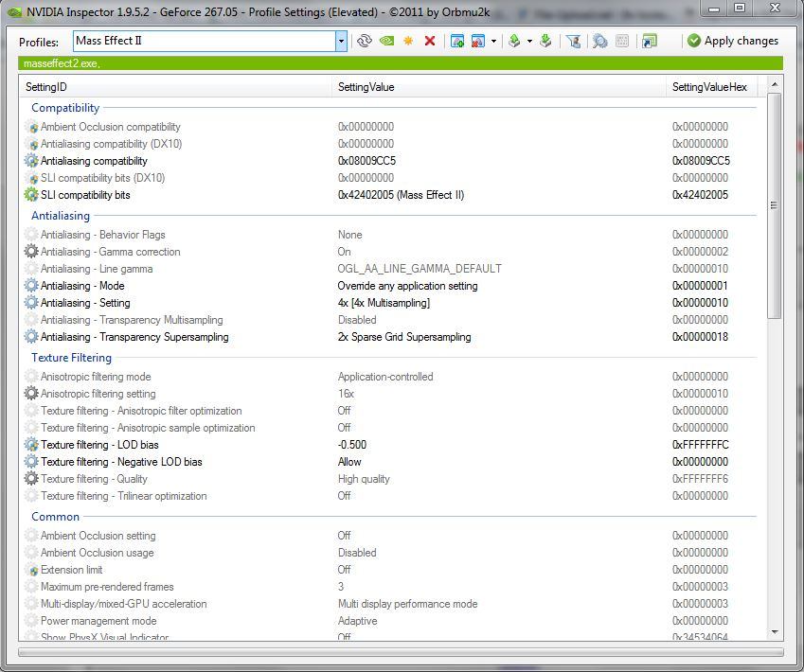Click gear icon beside Texture filtering - LOD bias

(31, 445)
